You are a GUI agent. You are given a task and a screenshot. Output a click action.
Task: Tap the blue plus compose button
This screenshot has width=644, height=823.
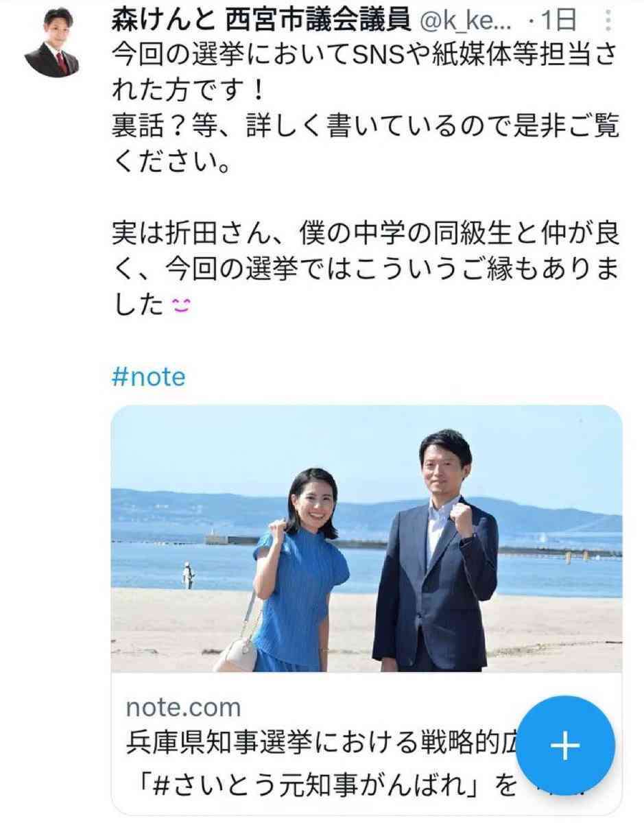[x=565, y=746]
